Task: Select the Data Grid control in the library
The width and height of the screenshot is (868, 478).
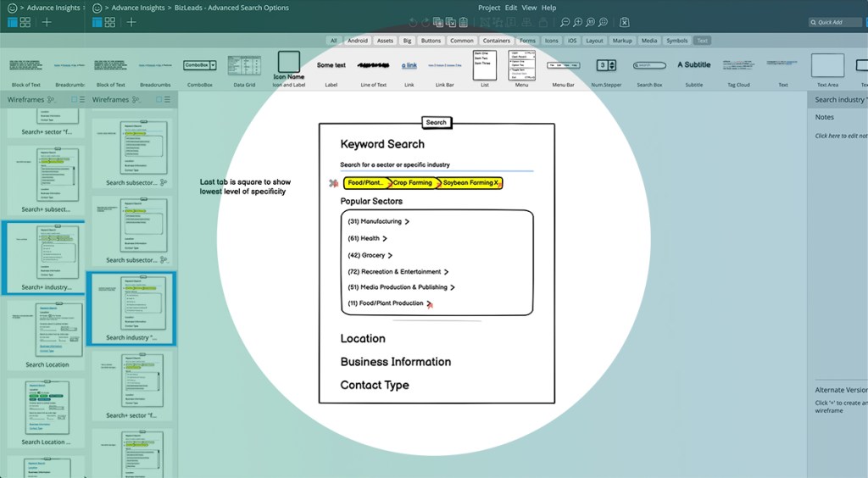Action: pos(244,68)
